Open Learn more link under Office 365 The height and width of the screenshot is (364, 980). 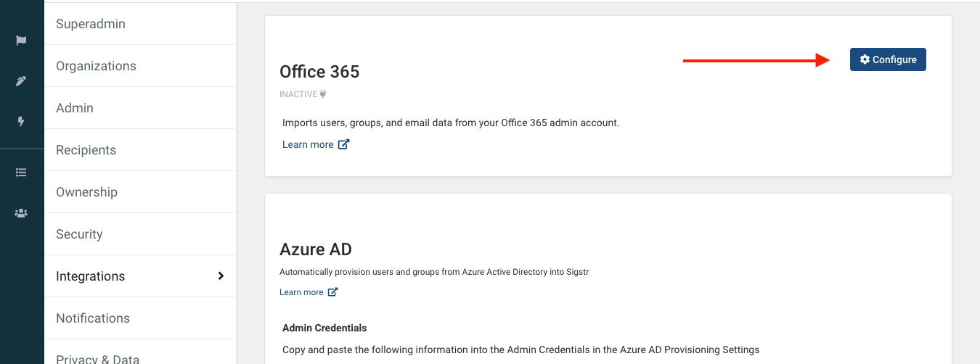tap(308, 144)
